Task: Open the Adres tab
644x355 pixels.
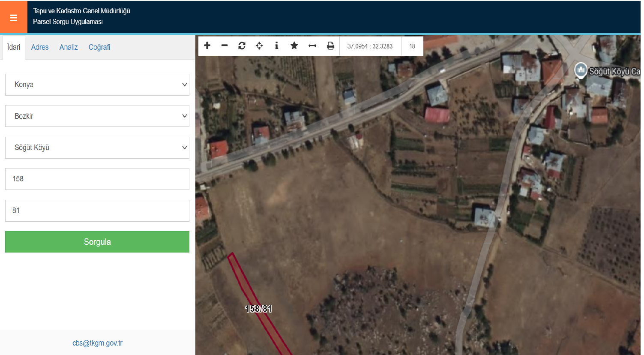Action: click(40, 47)
